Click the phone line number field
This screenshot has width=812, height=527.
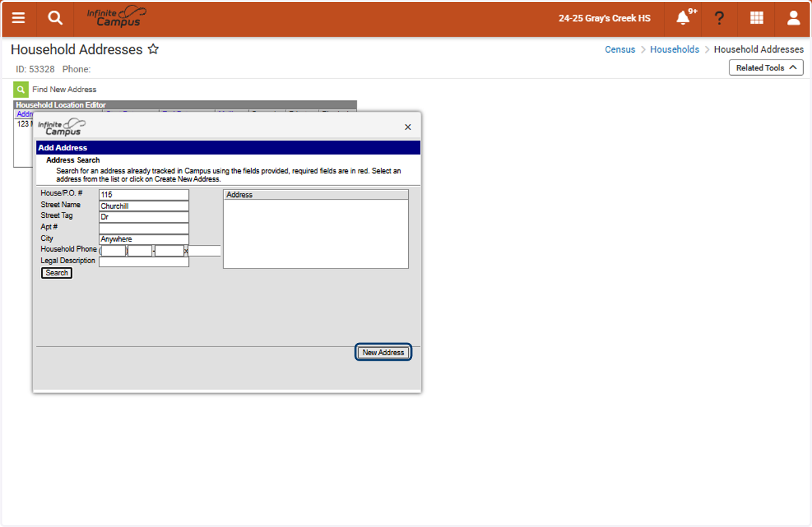pos(169,251)
